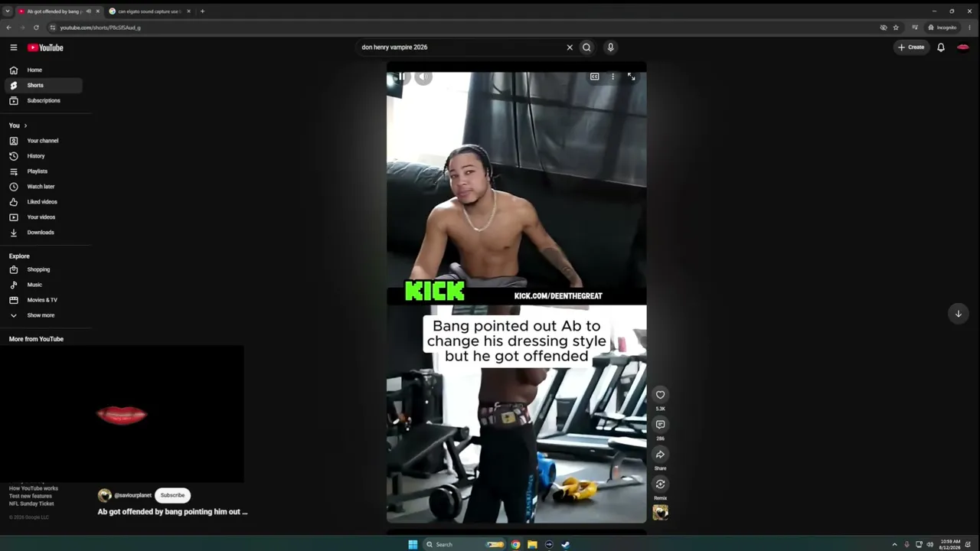Image resolution: width=980 pixels, height=551 pixels.
Task: Expand the Short title description
Action: [172, 512]
